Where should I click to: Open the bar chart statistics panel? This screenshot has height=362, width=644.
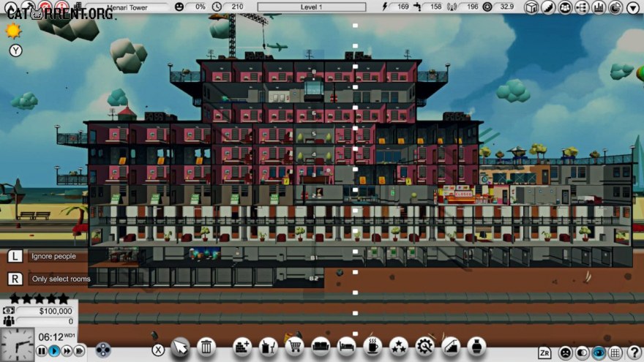pos(599,7)
